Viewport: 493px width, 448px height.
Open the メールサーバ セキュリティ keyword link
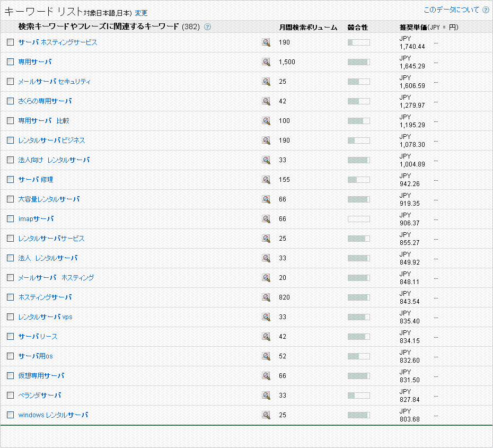tap(55, 82)
